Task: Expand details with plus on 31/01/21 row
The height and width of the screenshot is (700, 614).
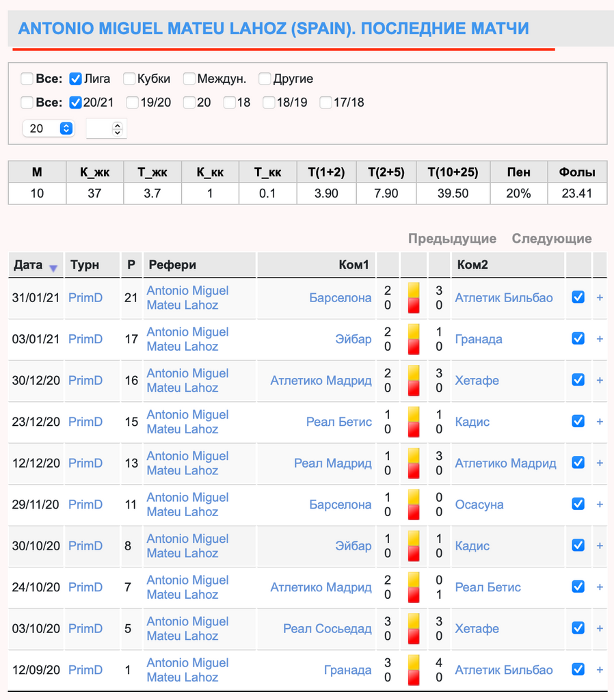Action: [600, 298]
